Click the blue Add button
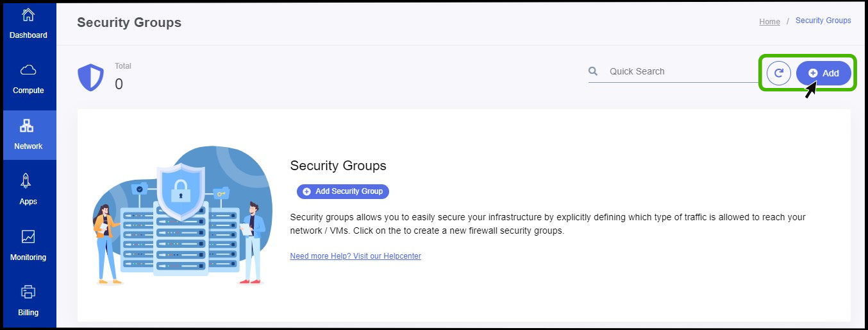This screenshot has height=330, width=868. click(x=824, y=73)
